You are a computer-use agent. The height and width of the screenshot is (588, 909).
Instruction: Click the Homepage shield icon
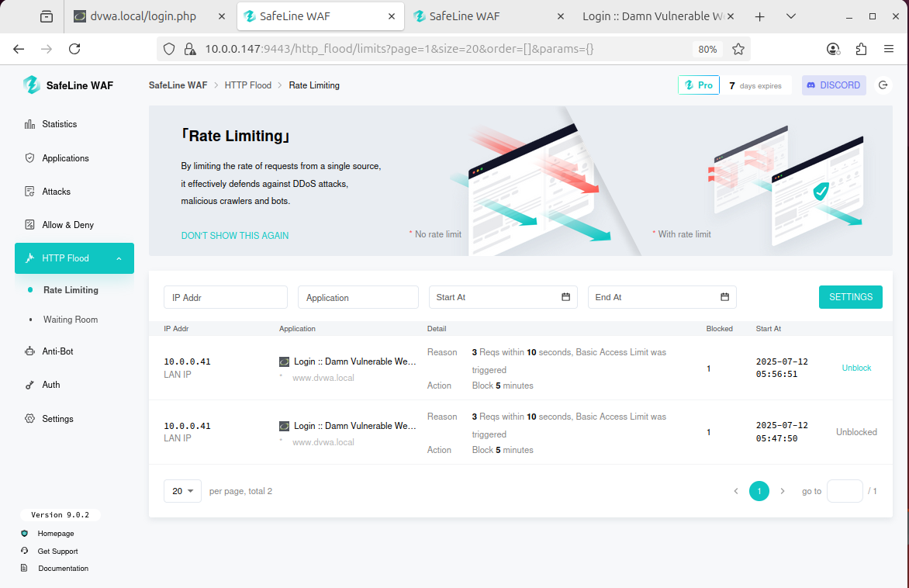[x=24, y=533]
